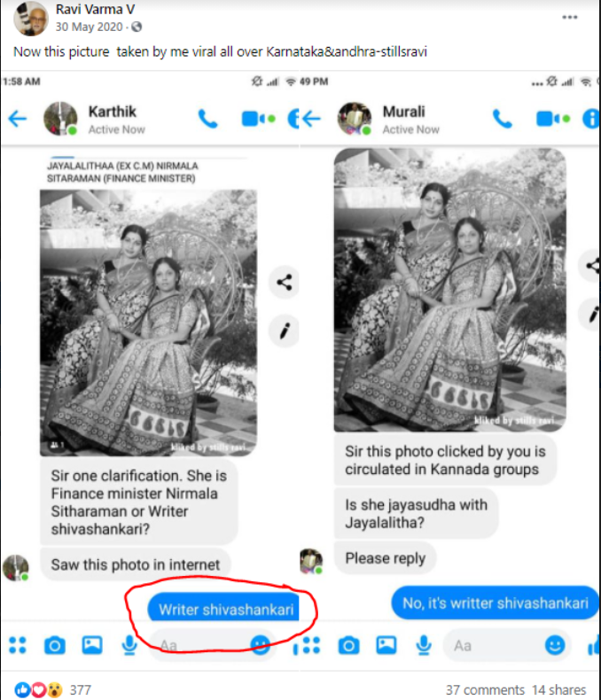
Task: Tap edit pencil beside Karthik photo
Action: (285, 331)
